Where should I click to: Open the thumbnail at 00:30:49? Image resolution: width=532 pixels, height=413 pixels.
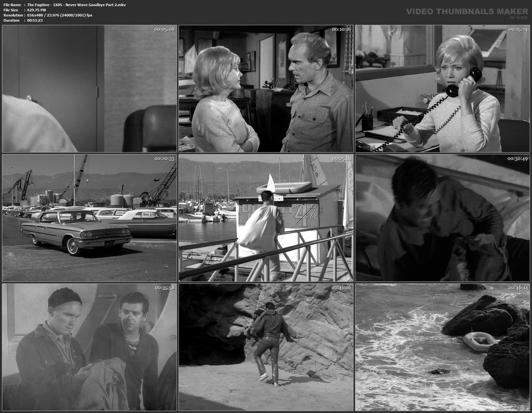point(443,218)
